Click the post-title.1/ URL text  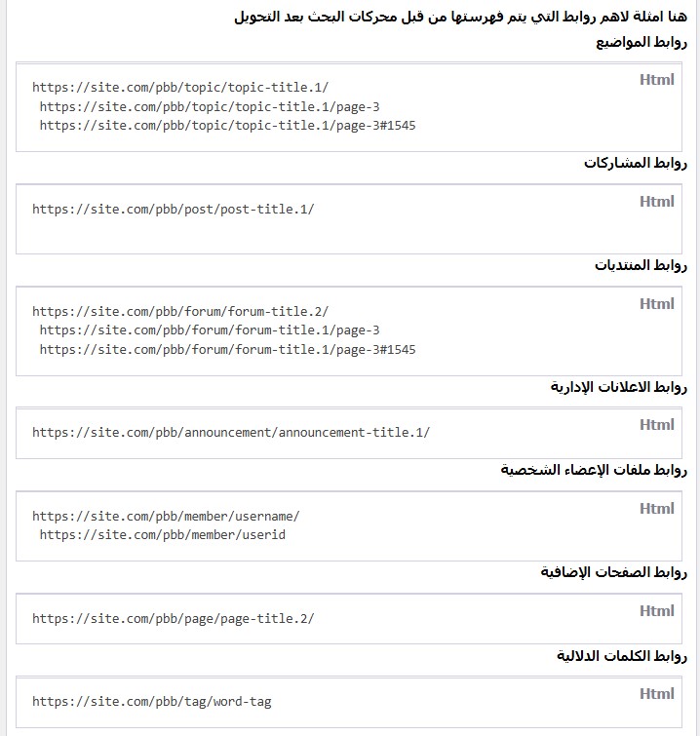pos(174,210)
